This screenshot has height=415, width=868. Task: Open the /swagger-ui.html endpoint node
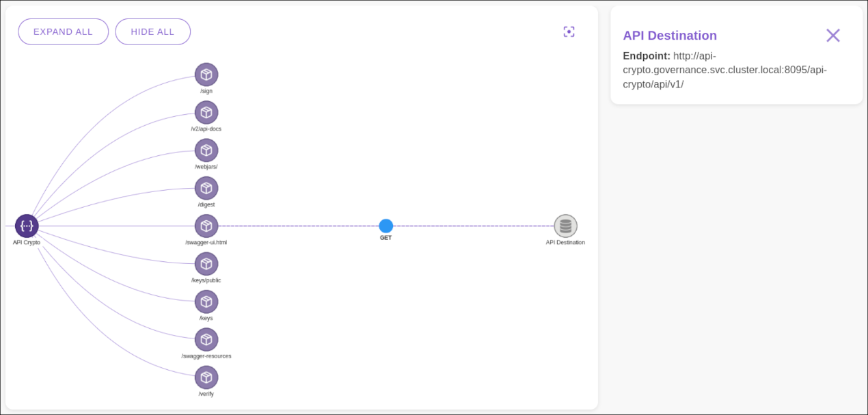click(x=206, y=226)
